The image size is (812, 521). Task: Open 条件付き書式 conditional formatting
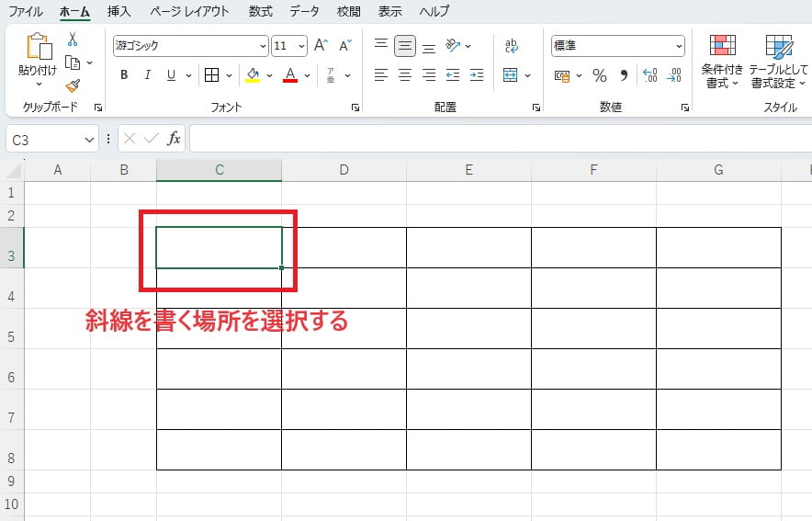[x=722, y=62]
